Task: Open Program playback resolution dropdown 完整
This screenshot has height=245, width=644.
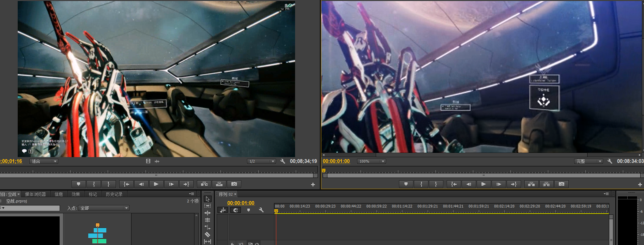Action: click(588, 161)
